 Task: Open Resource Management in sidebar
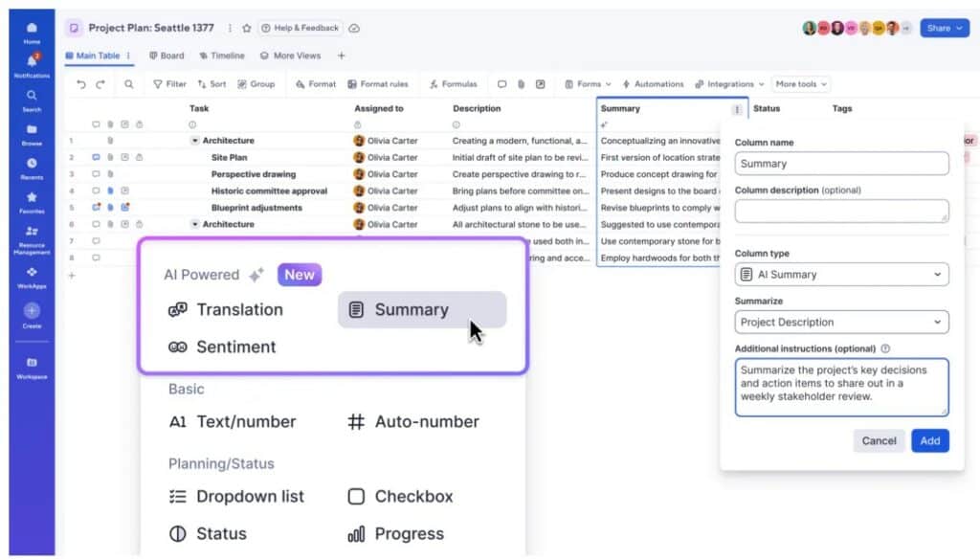[32, 239]
